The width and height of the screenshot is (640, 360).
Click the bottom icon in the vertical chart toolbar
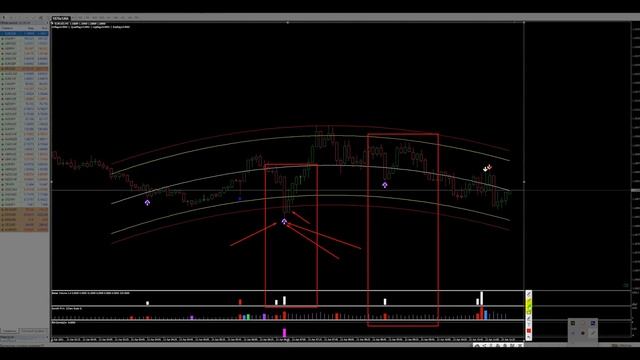coord(529,337)
